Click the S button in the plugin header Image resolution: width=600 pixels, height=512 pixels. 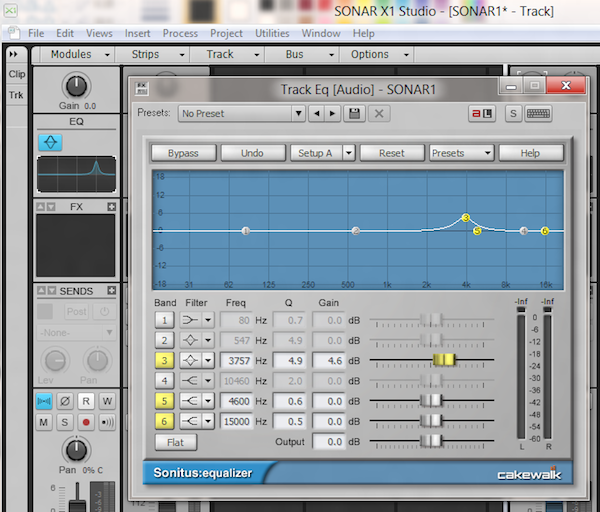[513, 114]
